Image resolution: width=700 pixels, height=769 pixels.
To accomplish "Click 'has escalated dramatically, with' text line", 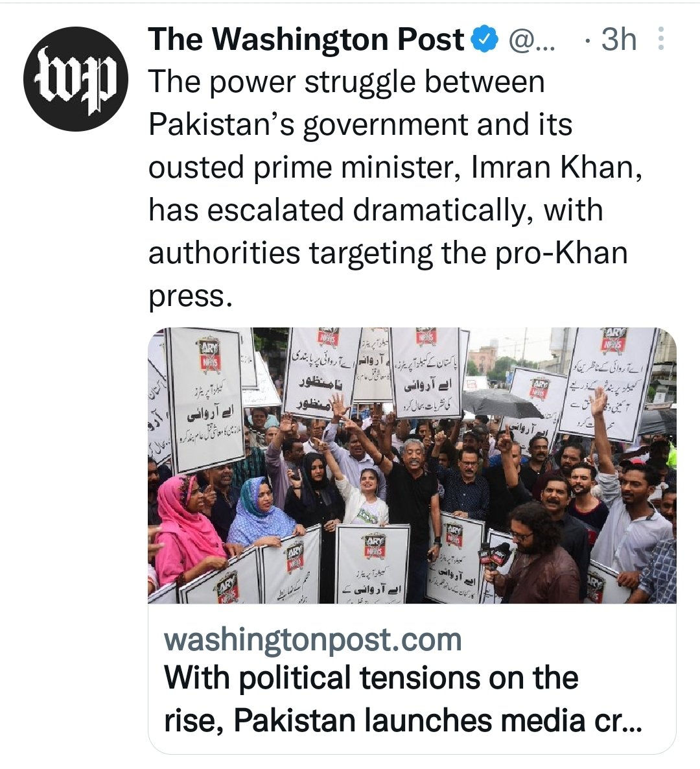I will [375, 211].
